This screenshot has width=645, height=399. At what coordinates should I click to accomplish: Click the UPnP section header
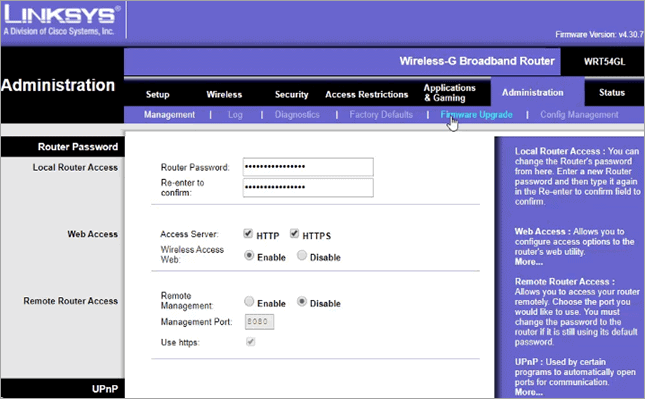pyautogui.click(x=105, y=389)
